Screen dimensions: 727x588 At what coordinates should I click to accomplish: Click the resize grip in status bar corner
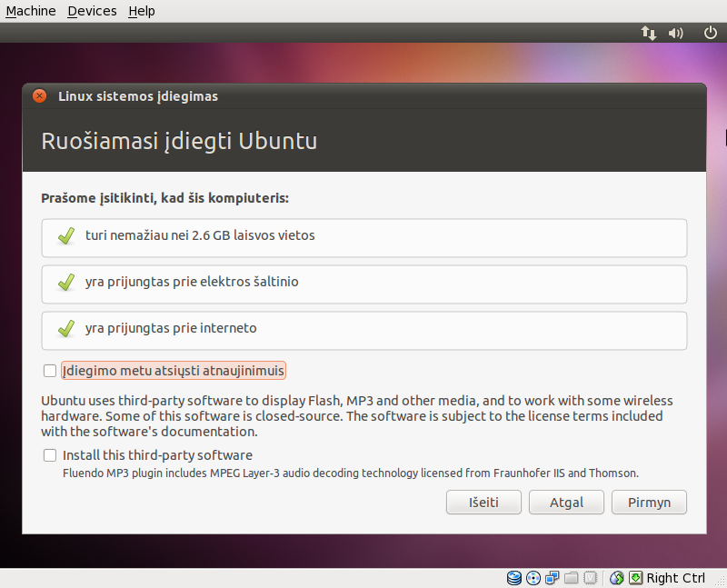tap(720, 581)
